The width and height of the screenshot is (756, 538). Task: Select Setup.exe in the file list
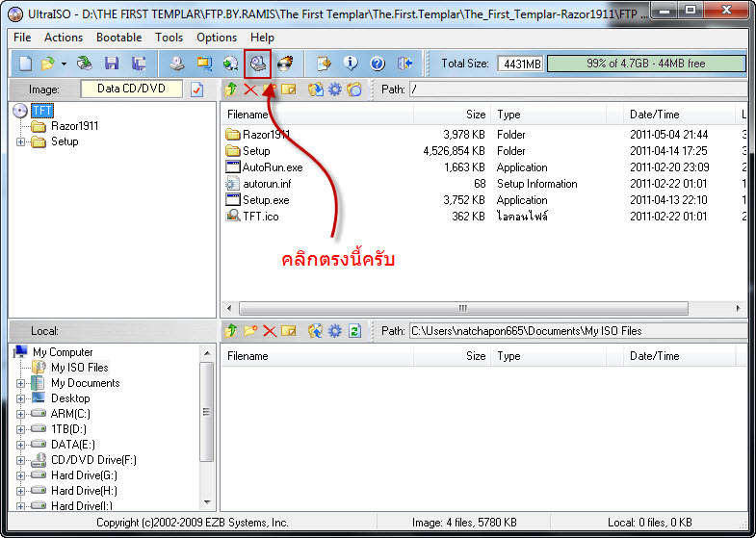(266, 200)
